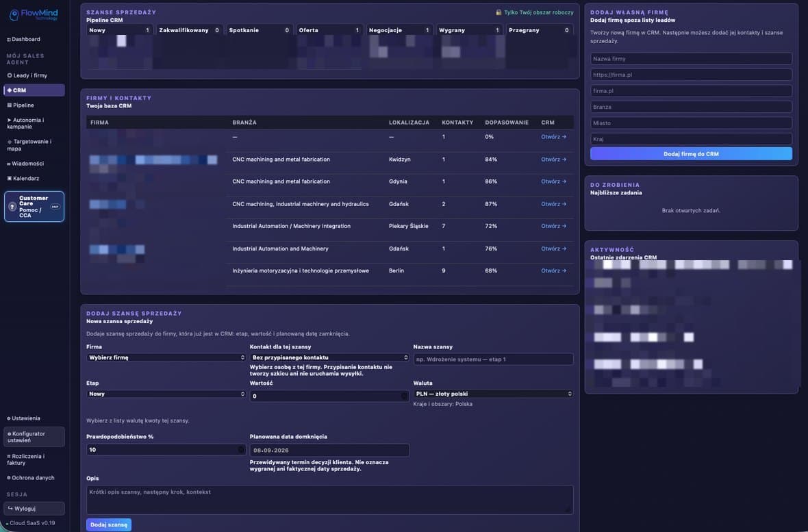Click the Prawdopodobieństwo % field
Image resolution: width=808 pixels, height=532 pixels.
[166, 450]
